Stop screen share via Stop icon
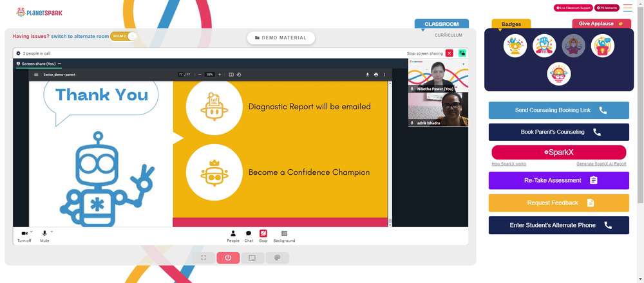This screenshot has height=283, width=644. [x=263, y=236]
